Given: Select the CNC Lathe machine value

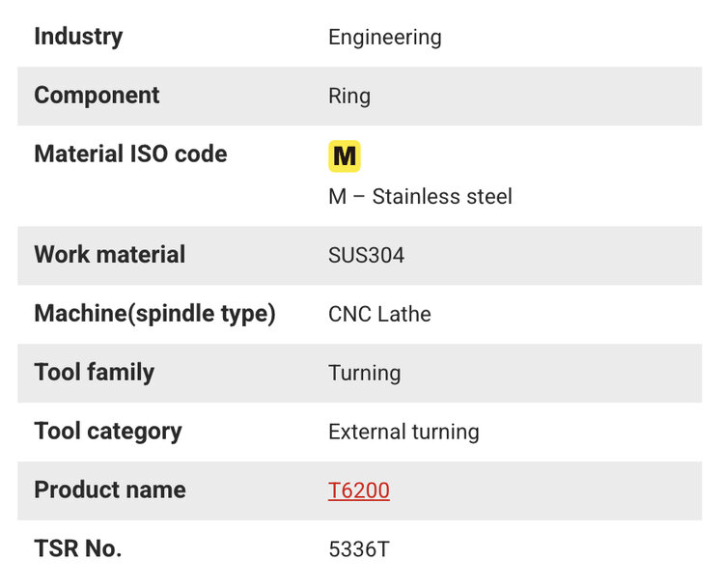Looking at the screenshot, I should [x=379, y=315].
